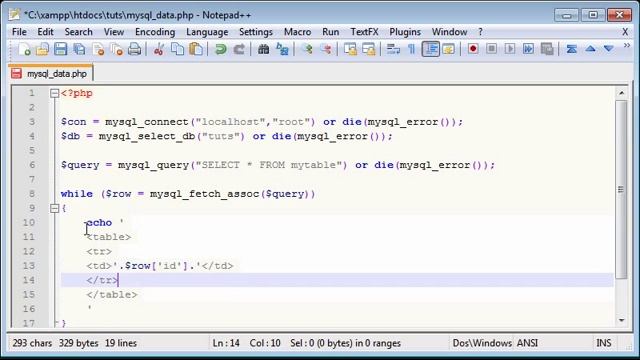Create a new file with toolbar icon
The height and width of the screenshot is (360, 640).
click(24, 49)
